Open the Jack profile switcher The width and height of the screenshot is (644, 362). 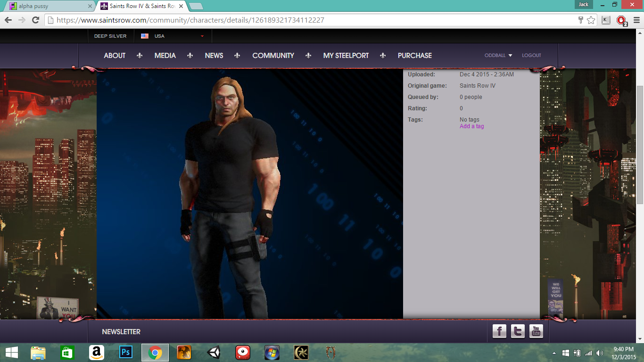584,4
